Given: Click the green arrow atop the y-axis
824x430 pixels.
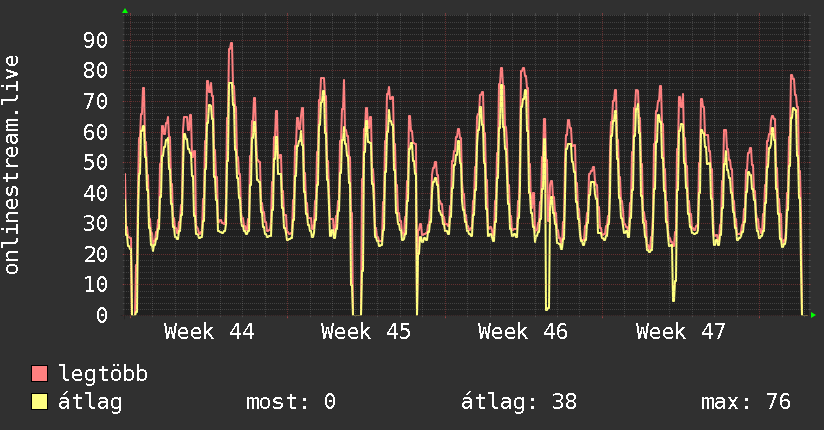Looking at the screenshot, I should coord(125,11).
